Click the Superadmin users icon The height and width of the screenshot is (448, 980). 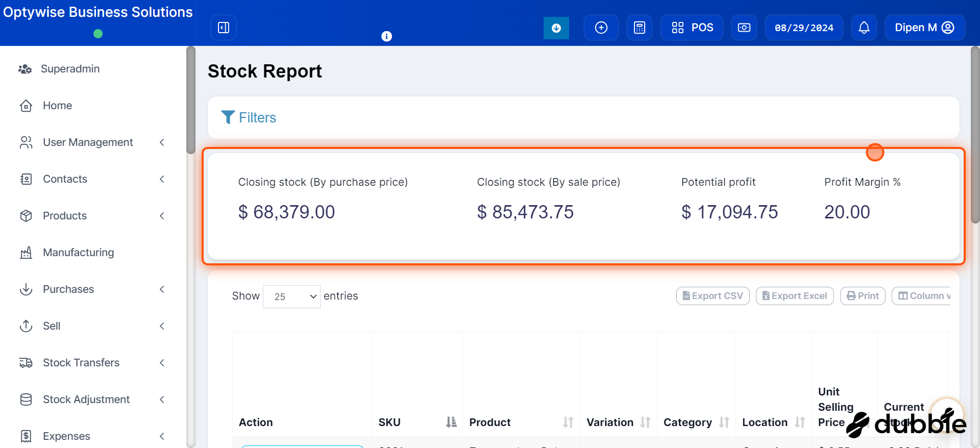[x=25, y=69]
